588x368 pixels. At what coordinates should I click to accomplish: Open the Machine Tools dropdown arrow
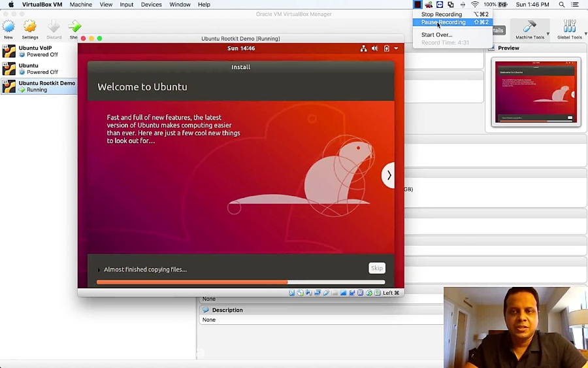coord(548,34)
